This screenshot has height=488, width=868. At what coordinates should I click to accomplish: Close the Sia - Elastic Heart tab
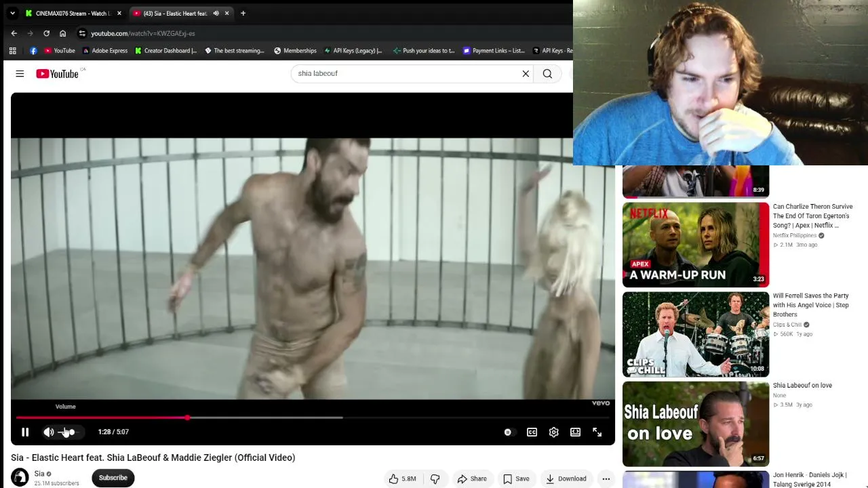226,13
